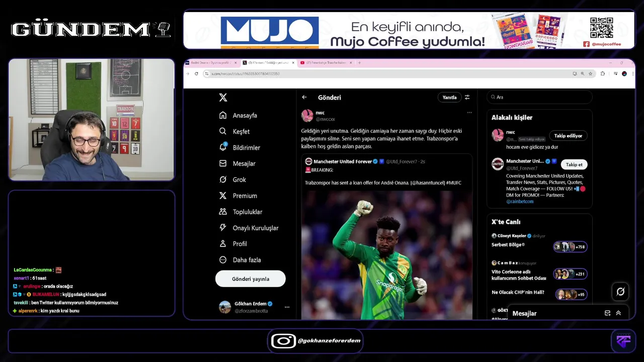Open quoted Manchester United Forever post

tap(386, 236)
